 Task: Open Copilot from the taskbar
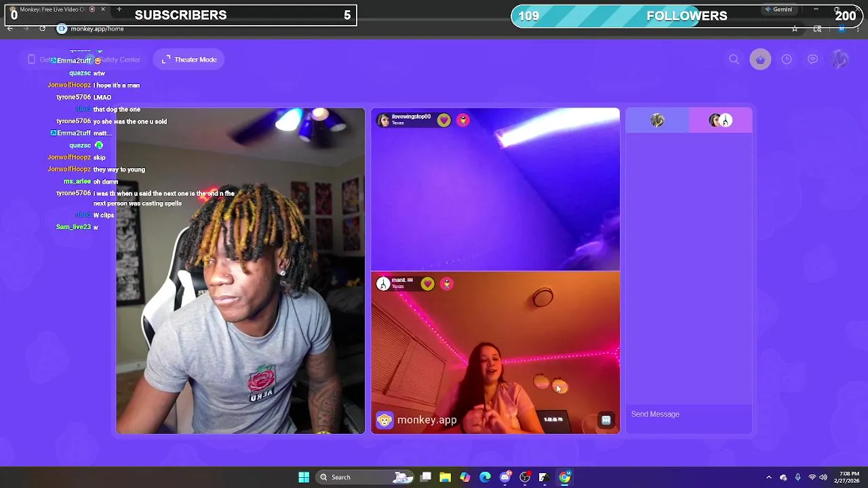point(465,477)
